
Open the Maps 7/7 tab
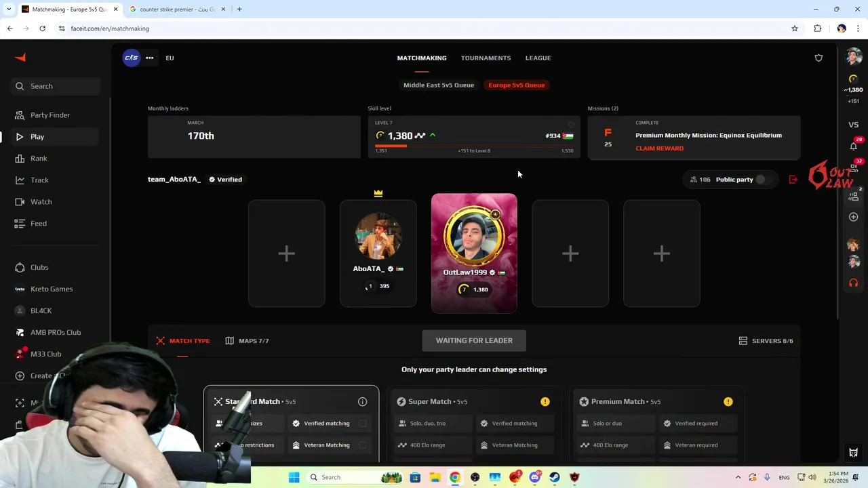click(247, 341)
